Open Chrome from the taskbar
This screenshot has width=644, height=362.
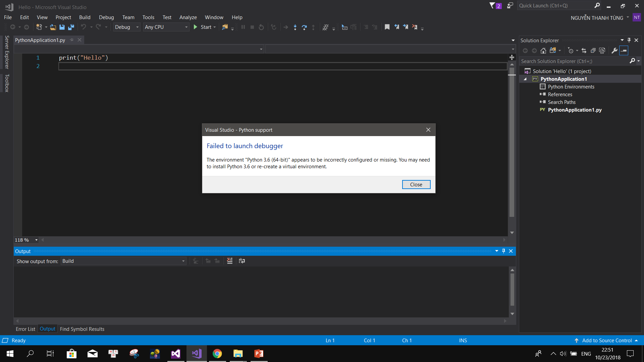coord(217,354)
